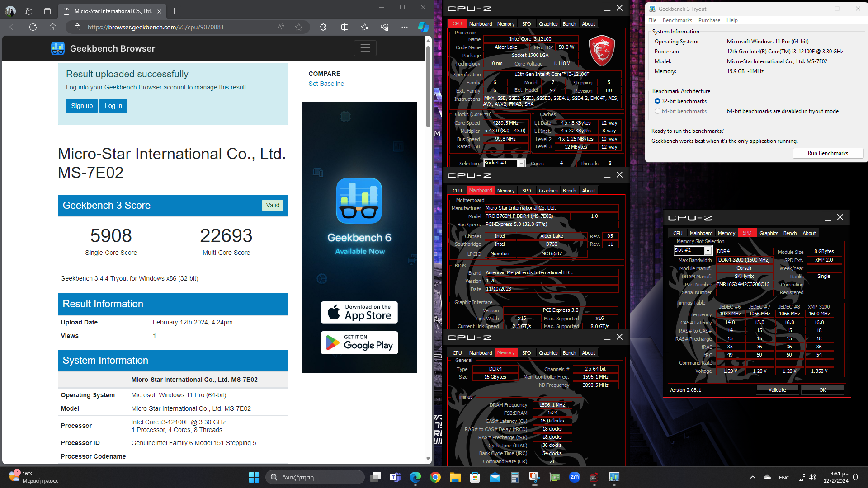Open Edge workspaces icon
Image resolution: width=868 pixels, height=488 pixels.
point(28,11)
